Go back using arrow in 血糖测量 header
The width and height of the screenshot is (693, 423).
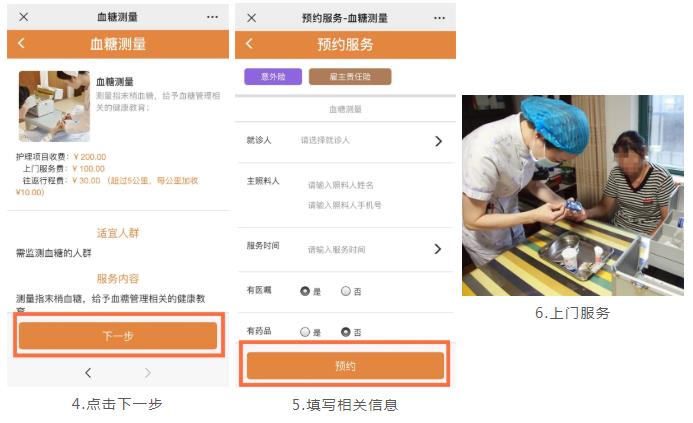click(x=21, y=43)
